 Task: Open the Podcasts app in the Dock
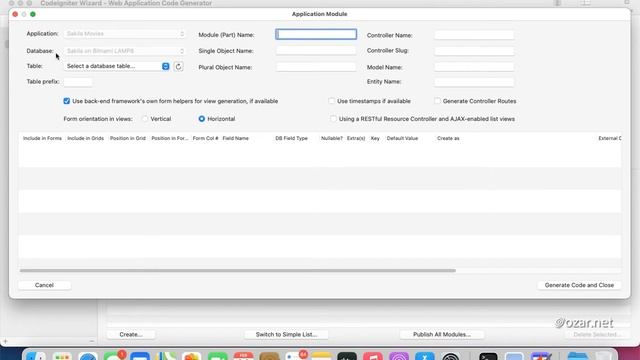click(x=399, y=356)
